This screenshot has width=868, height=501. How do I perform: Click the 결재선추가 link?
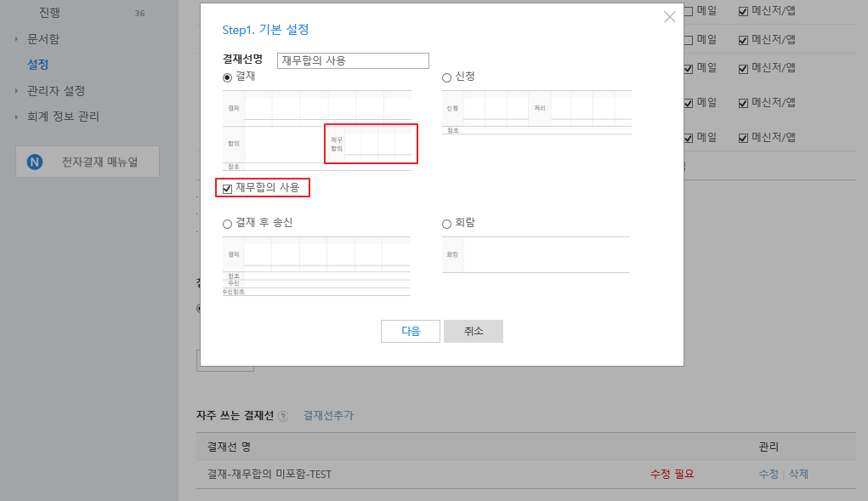[x=328, y=416]
